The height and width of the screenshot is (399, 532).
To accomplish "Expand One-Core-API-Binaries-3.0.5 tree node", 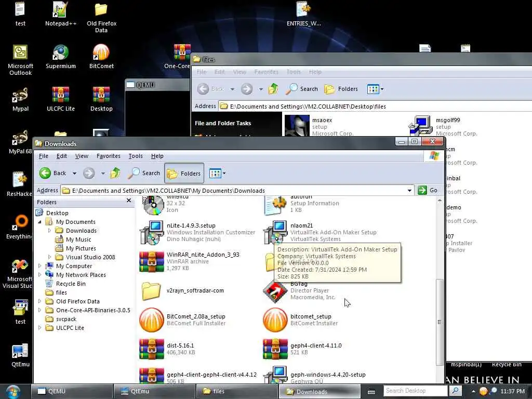I will [39, 310].
